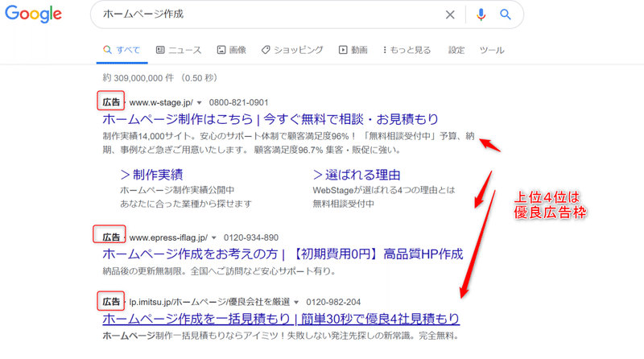
Task: Open ad link ホームページ作成を一括見積もり
Action: (x=281, y=319)
